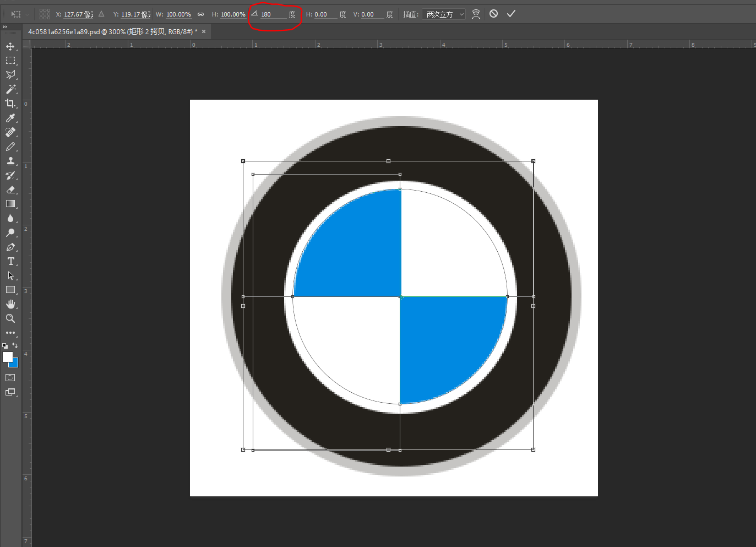Click the Y position field 119.17
The width and height of the screenshot is (756, 547).
(136, 14)
